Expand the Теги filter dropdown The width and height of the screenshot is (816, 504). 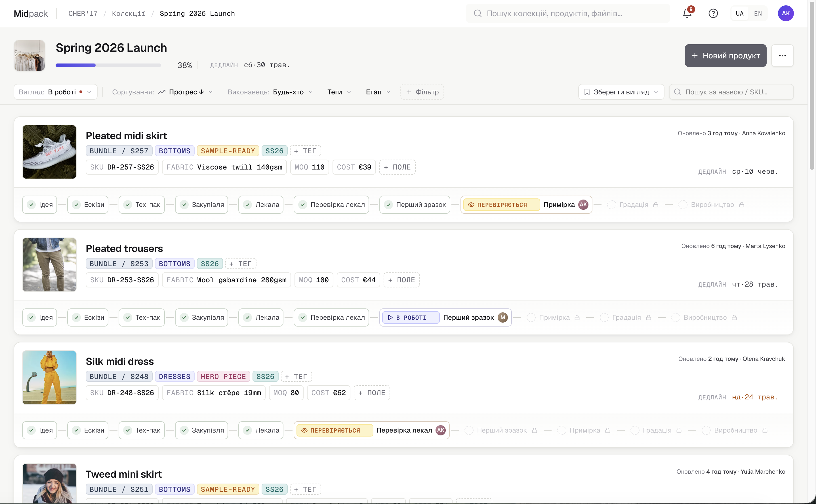coord(339,92)
